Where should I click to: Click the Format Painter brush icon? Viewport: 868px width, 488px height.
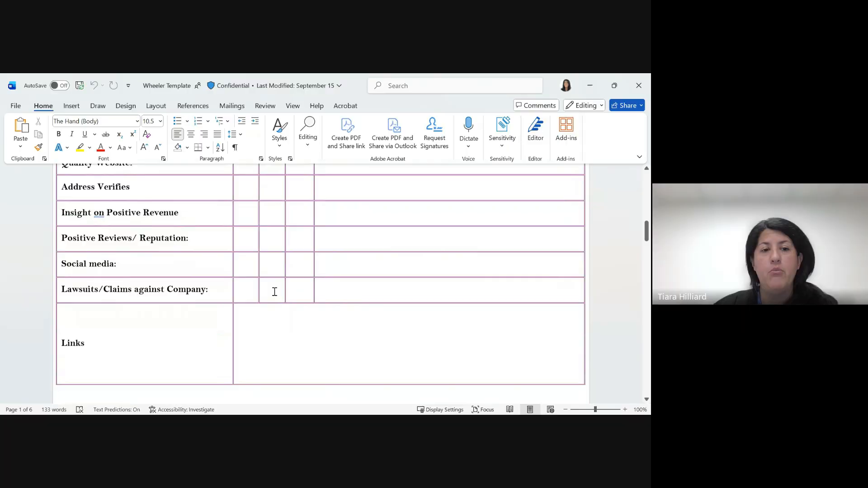tap(38, 147)
